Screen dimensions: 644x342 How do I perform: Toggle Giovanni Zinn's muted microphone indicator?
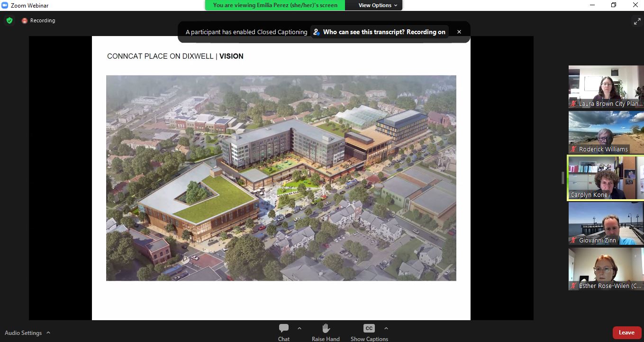(573, 240)
